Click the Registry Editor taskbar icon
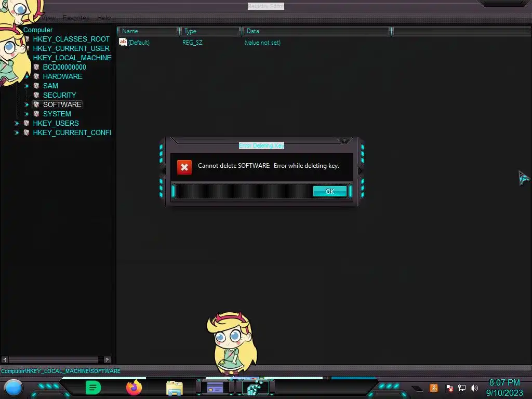Screen dimensions: 532x399 coord(256,388)
